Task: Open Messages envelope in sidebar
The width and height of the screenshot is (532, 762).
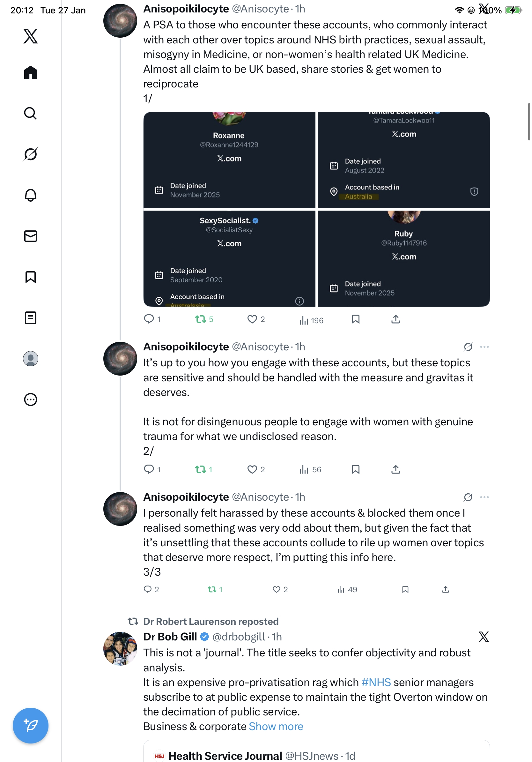Action: click(x=31, y=236)
